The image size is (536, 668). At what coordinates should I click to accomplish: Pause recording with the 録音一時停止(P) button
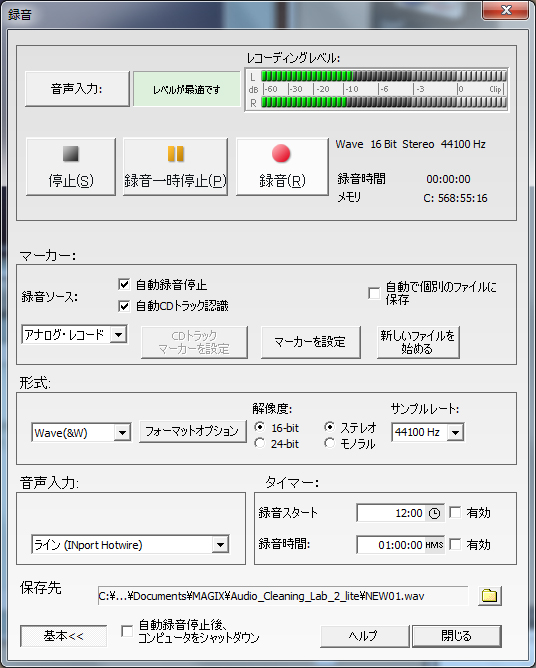pos(175,167)
